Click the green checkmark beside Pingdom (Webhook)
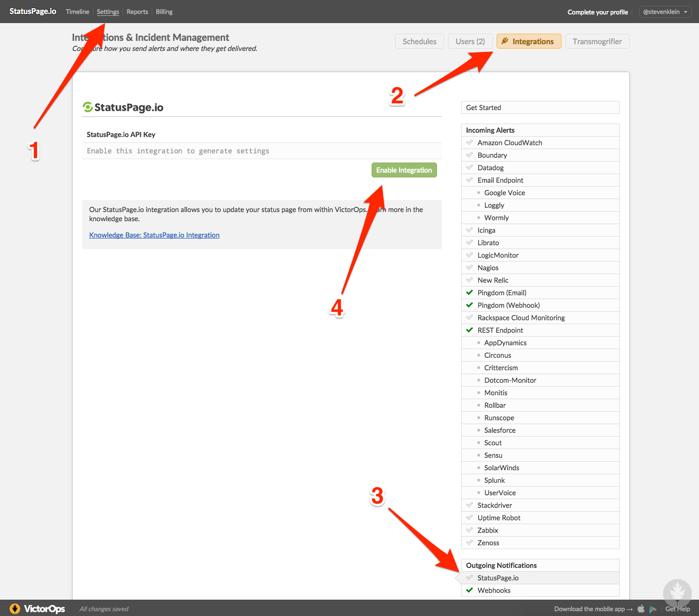699x616 pixels. tap(470, 305)
